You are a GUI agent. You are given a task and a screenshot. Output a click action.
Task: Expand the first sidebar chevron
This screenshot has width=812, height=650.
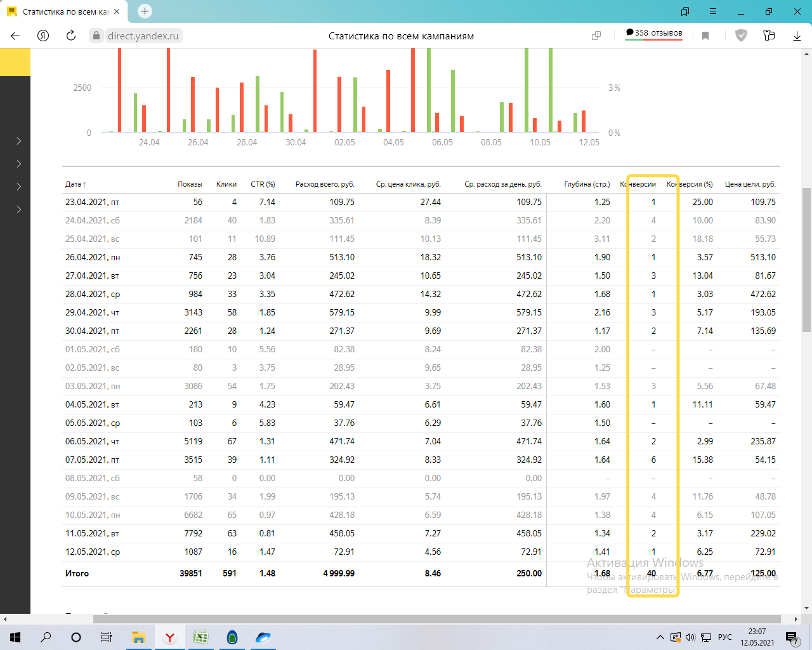(19, 141)
